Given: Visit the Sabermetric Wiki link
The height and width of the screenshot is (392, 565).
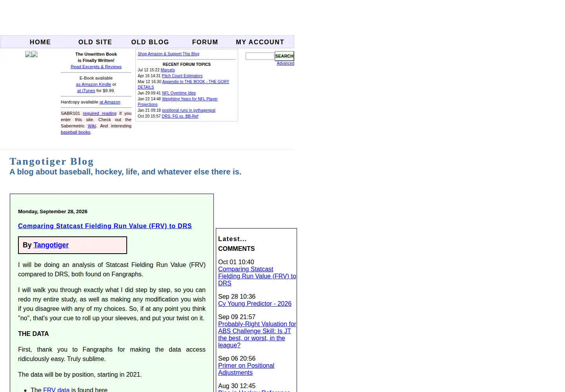Looking at the screenshot, I should pos(92,126).
